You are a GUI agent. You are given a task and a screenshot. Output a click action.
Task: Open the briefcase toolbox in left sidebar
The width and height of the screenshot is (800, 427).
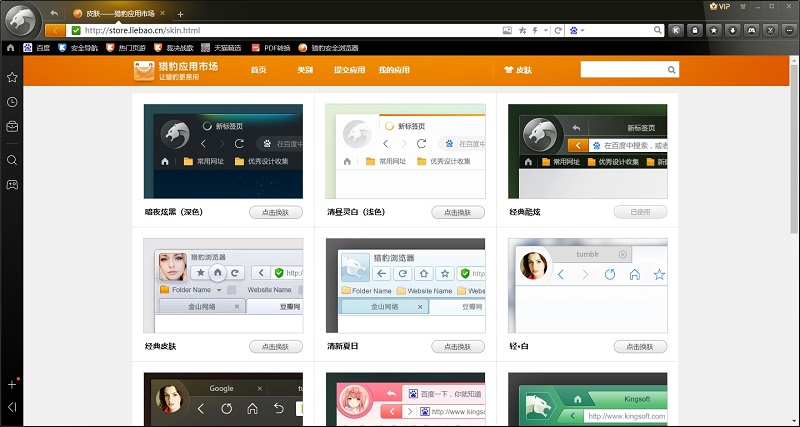[x=12, y=127]
